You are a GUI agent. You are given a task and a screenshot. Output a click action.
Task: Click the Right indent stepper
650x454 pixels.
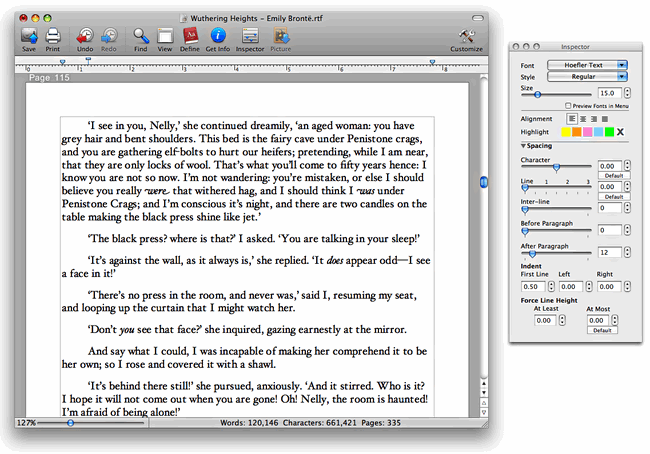pos(627,286)
